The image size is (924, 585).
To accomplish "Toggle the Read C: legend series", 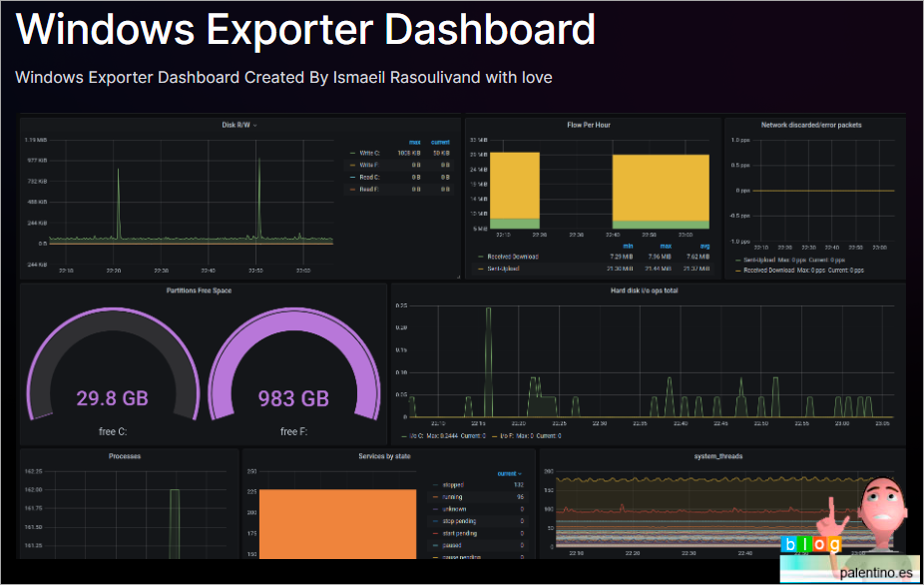I will click(368, 177).
